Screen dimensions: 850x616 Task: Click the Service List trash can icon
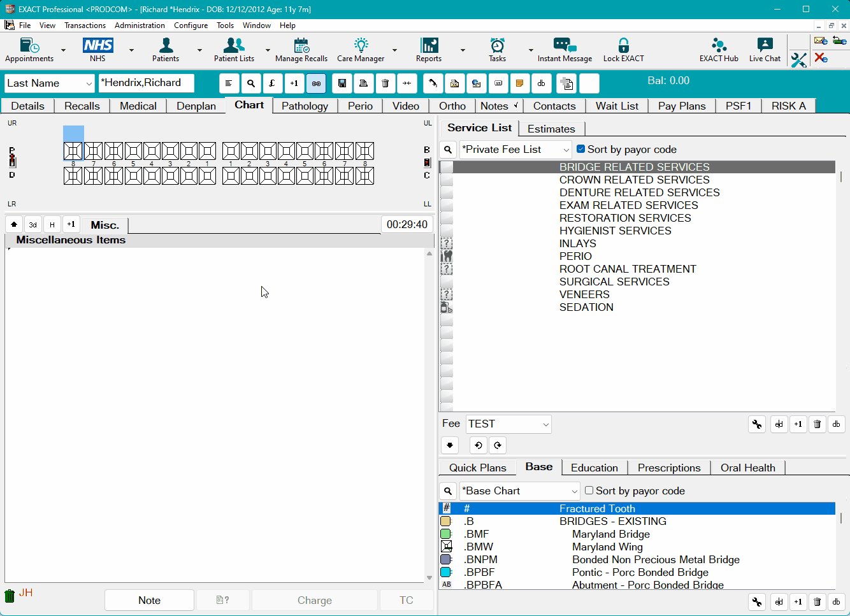(x=818, y=424)
